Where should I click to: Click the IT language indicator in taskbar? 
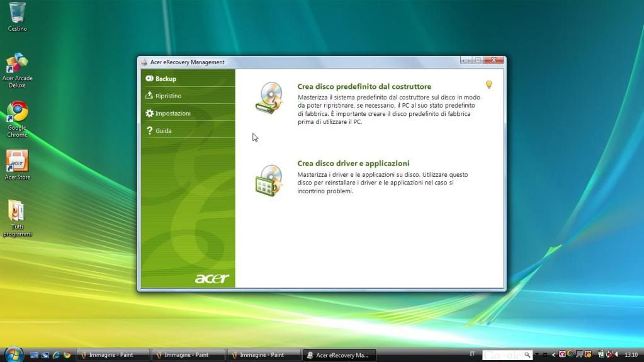[x=472, y=354]
